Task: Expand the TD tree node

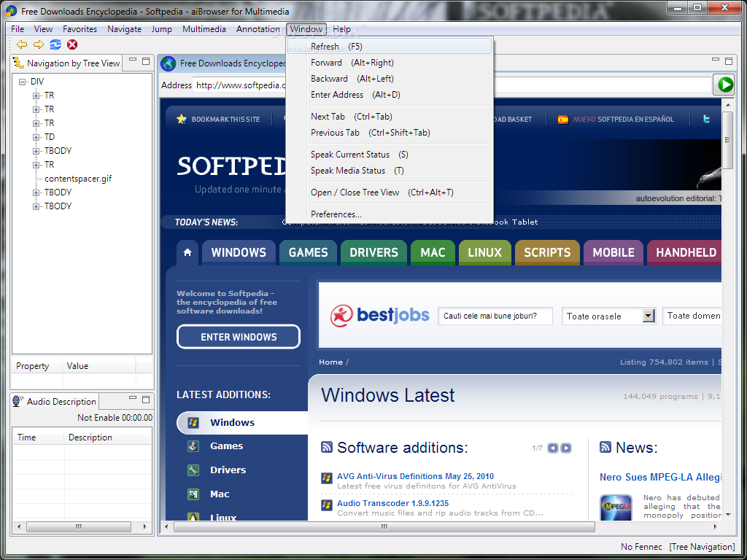Action: [36, 137]
